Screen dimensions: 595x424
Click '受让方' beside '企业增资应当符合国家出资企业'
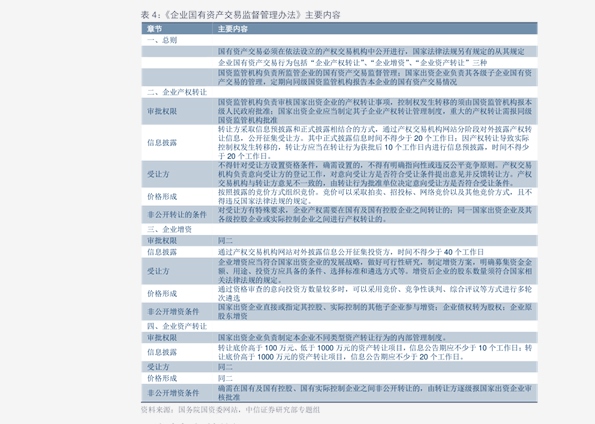pos(158,271)
